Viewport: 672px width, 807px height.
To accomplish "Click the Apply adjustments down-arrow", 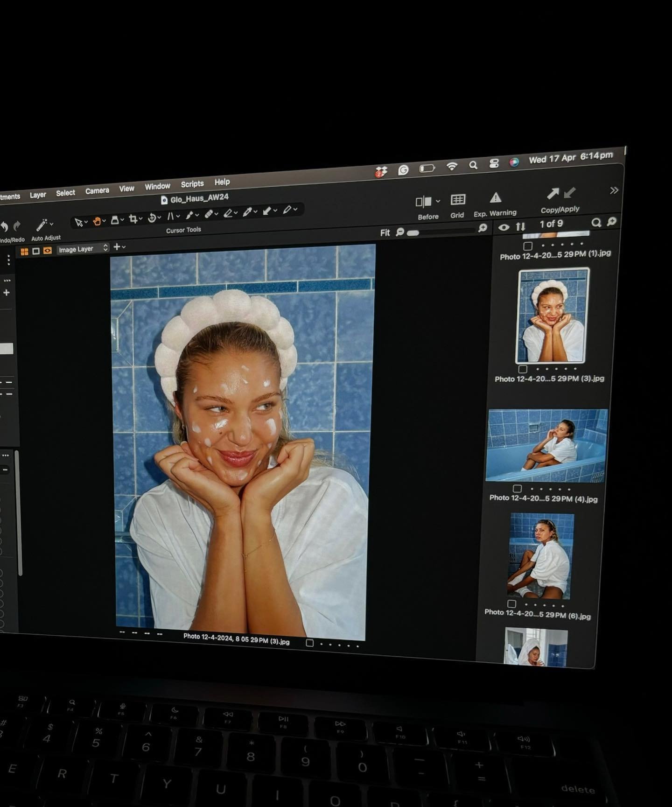I will [570, 192].
